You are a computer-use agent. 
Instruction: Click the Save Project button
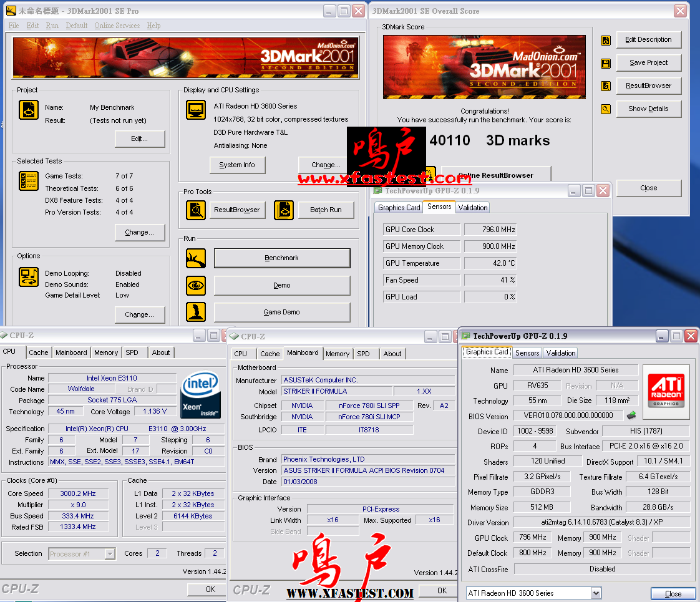pos(649,63)
